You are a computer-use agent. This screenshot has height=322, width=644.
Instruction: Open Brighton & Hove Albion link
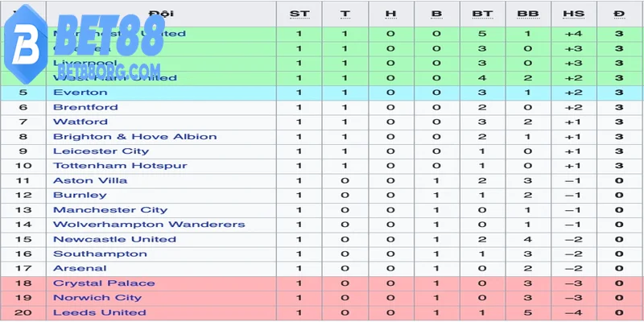click(x=134, y=137)
